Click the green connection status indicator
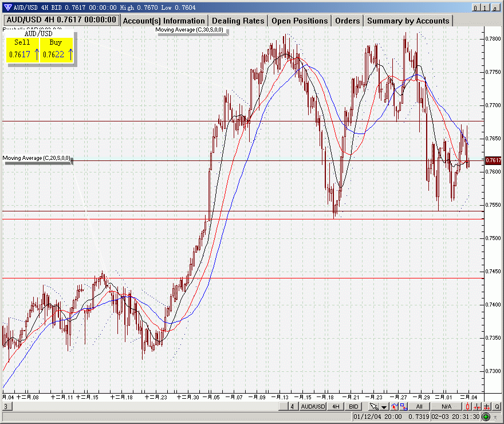The image size is (504, 424). 486,417
